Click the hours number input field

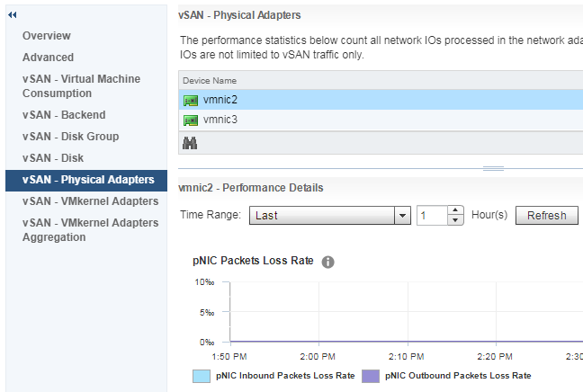pyautogui.click(x=431, y=216)
